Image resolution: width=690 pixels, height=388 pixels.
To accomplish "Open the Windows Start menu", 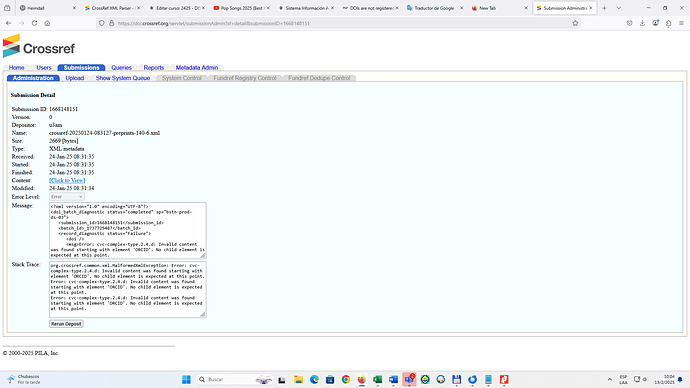I will [186, 379].
